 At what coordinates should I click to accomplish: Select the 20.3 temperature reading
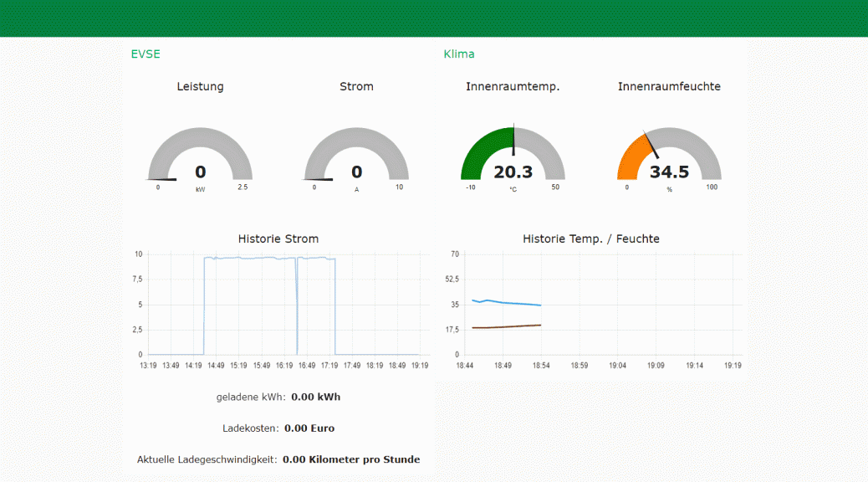tap(513, 172)
